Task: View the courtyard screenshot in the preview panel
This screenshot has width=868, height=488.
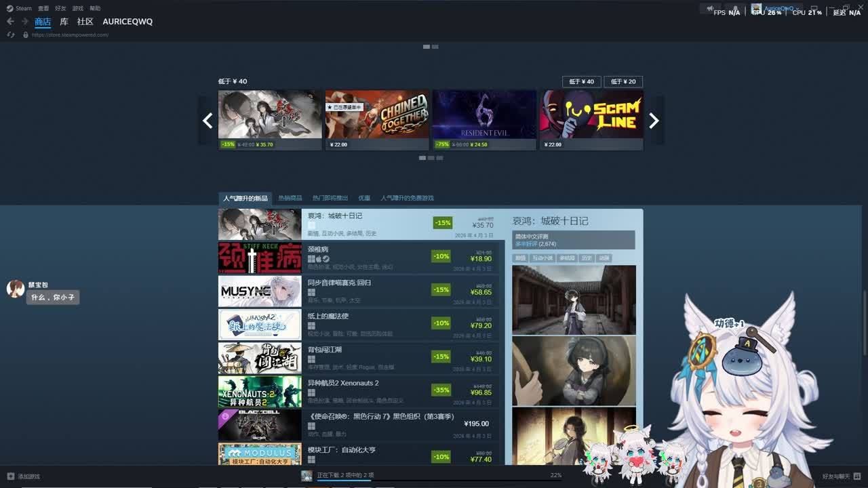Action: pos(574,300)
